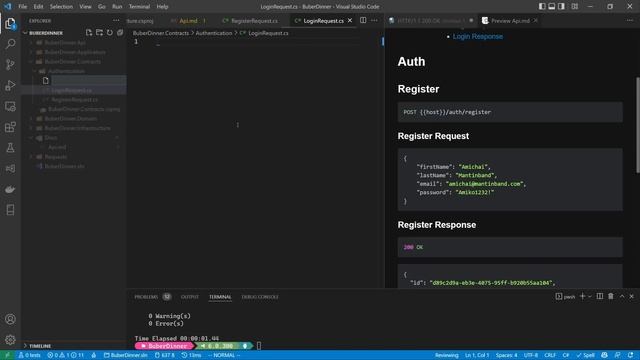Open the Search view in activity bar
This screenshot has width=640, height=360.
pyautogui.click(x=10, y=44)
